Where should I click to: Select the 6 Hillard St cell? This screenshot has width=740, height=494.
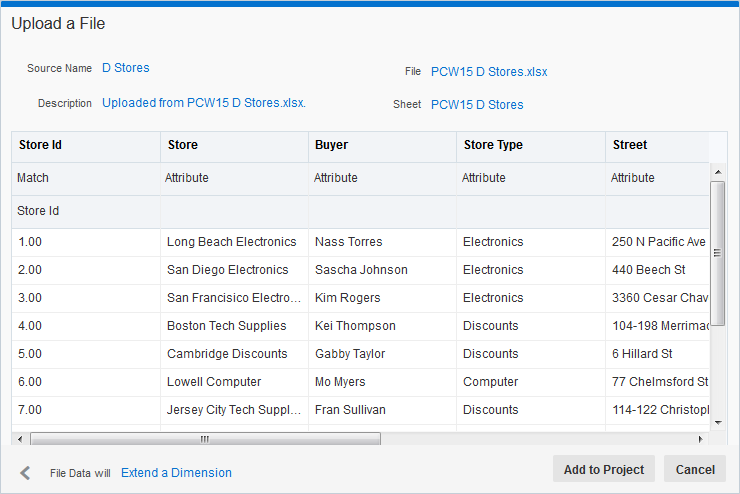click(657, 354)
